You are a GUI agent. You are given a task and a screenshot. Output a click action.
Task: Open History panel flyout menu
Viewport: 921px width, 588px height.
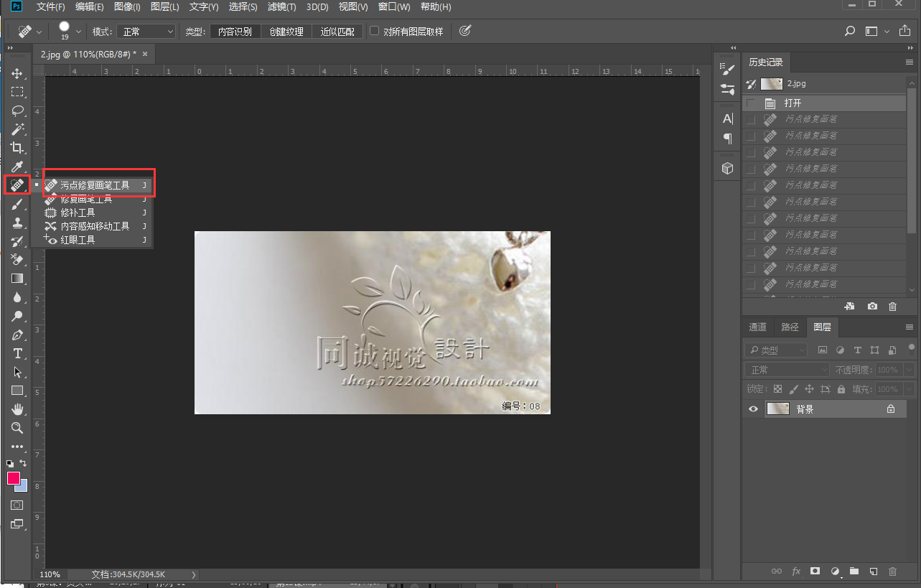click(910, 62)
